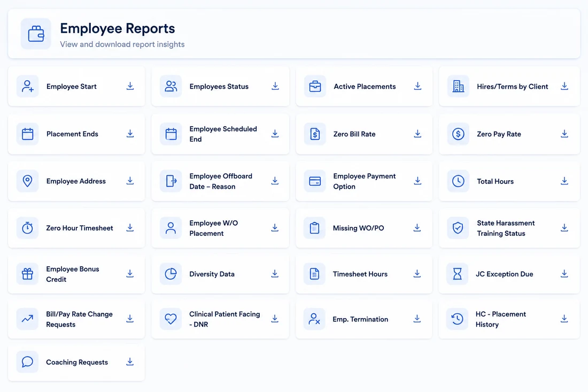Click the people icon on Employees Status
Screen dimensions: 588x392
coord(171,86)
